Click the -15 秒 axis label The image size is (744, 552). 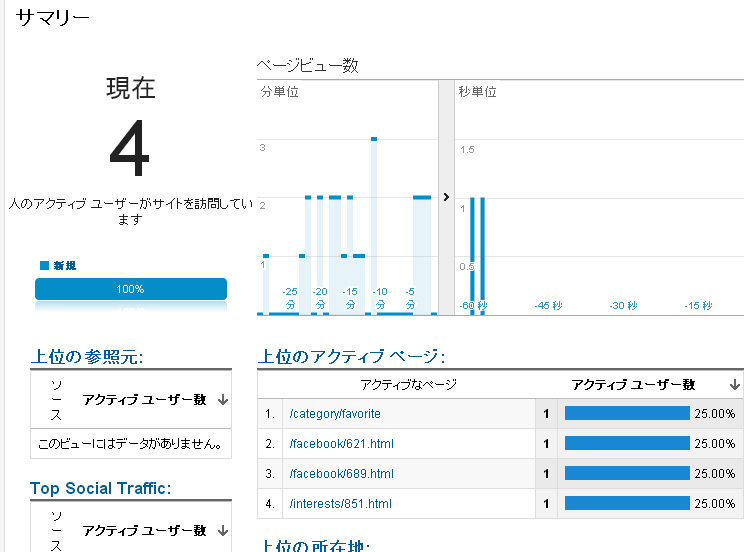coord(698,305)
